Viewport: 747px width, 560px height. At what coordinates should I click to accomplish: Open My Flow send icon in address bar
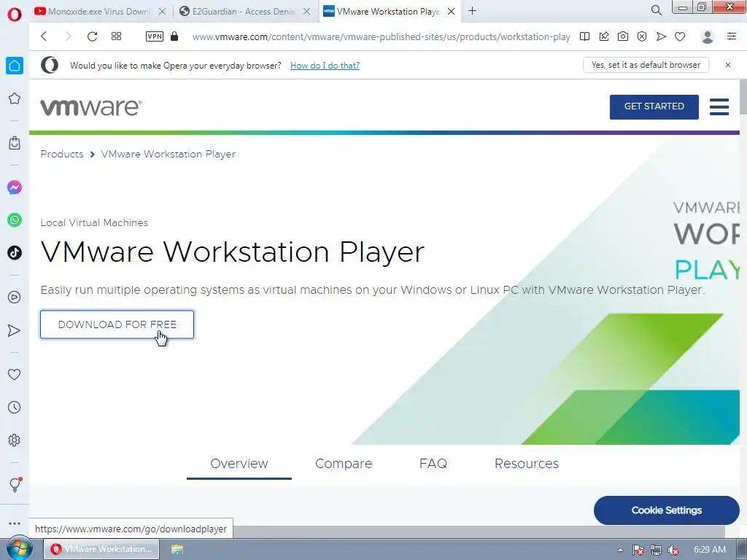point(661,36)
